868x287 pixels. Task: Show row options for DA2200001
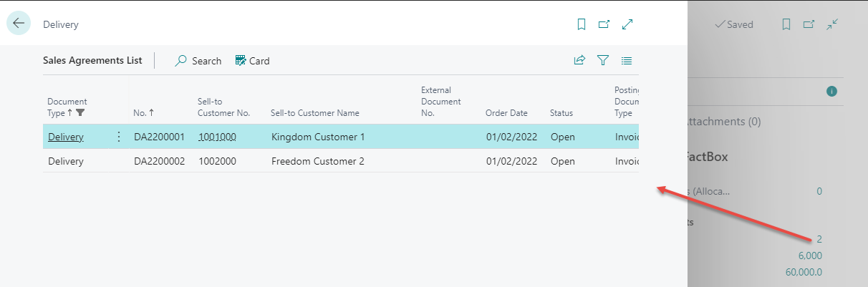pyautogui.click(x=119, y=137)
